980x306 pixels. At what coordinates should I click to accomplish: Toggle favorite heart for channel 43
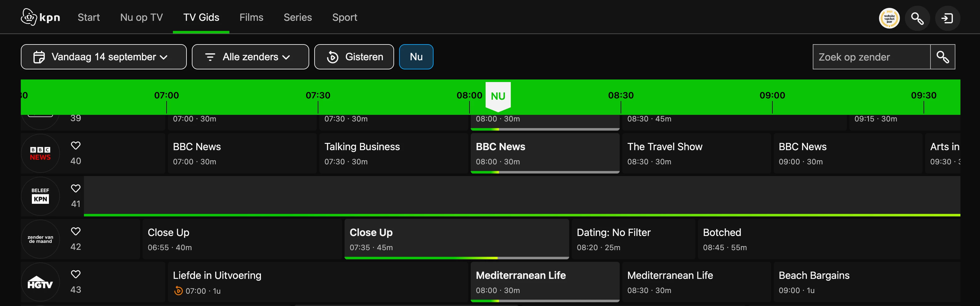tap(76, 274)
